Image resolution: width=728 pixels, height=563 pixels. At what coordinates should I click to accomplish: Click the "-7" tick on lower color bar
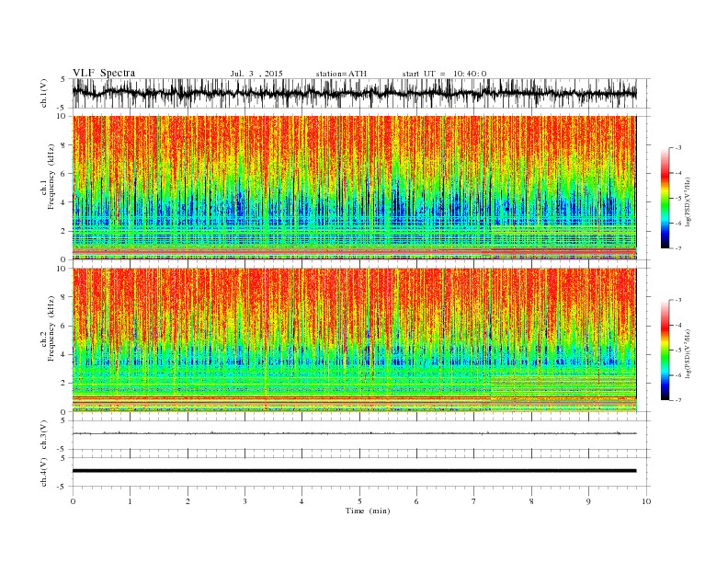pyautogui.click(x=678, y=400)
